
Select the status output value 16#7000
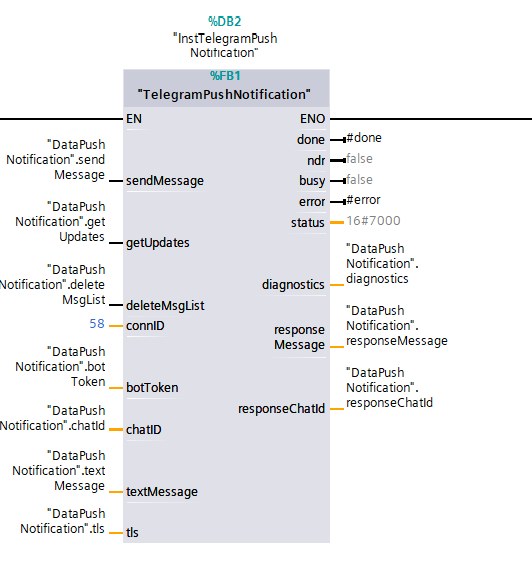373,221
